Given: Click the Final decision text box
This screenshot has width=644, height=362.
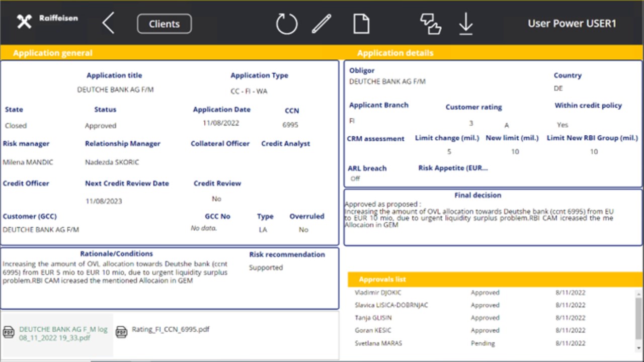Looking at the screenshot, I should pos(479,215).
